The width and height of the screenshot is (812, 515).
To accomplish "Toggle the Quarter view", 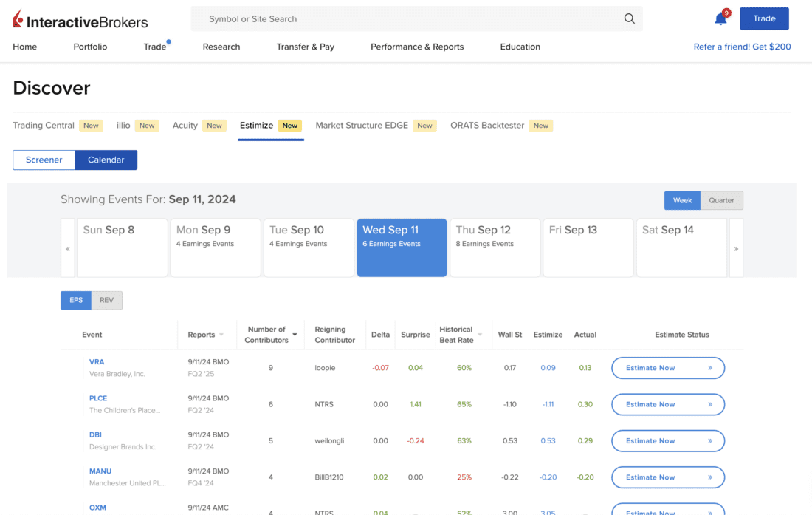I will [721, 200].
